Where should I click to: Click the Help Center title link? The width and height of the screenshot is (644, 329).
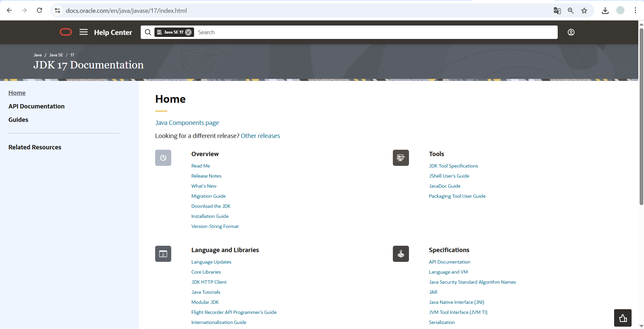click(x=113, y=32)
